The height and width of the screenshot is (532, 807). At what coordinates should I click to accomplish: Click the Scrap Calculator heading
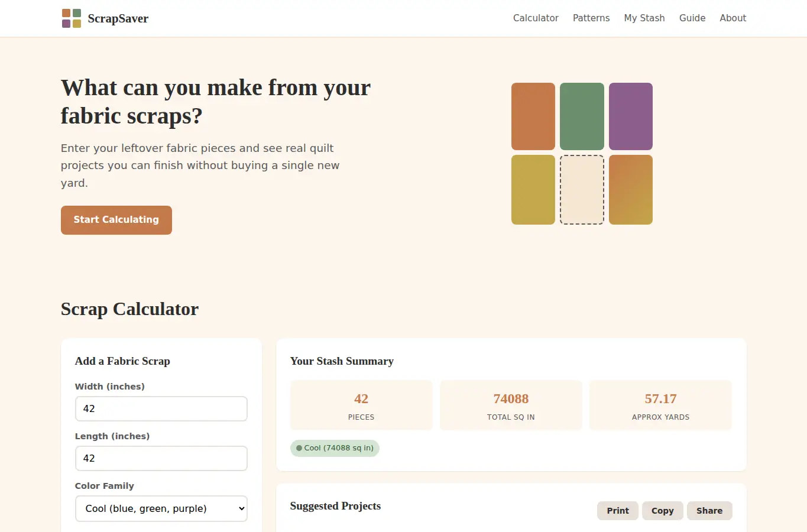tap(129, 309)
